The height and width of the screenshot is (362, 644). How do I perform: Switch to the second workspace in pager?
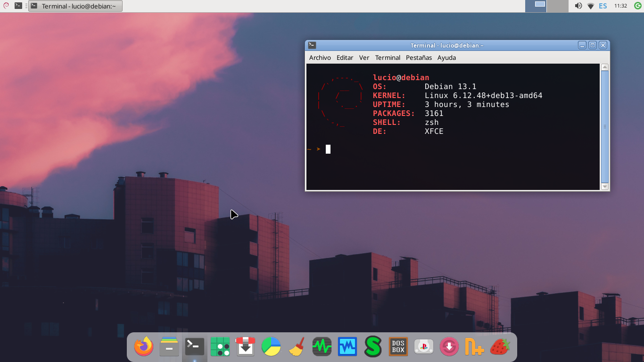(x=558, y=6)
